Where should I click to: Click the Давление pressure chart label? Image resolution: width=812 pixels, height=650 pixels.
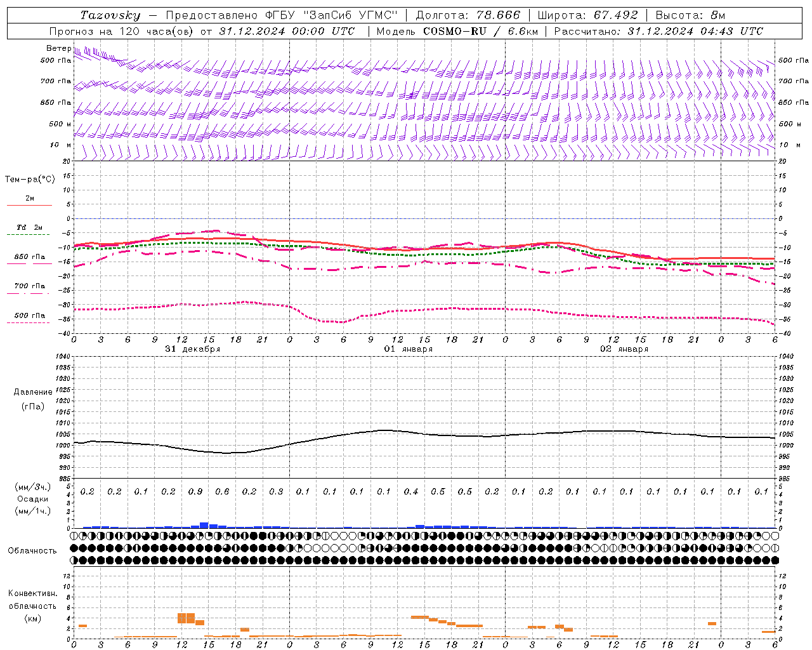click(33, 392)
